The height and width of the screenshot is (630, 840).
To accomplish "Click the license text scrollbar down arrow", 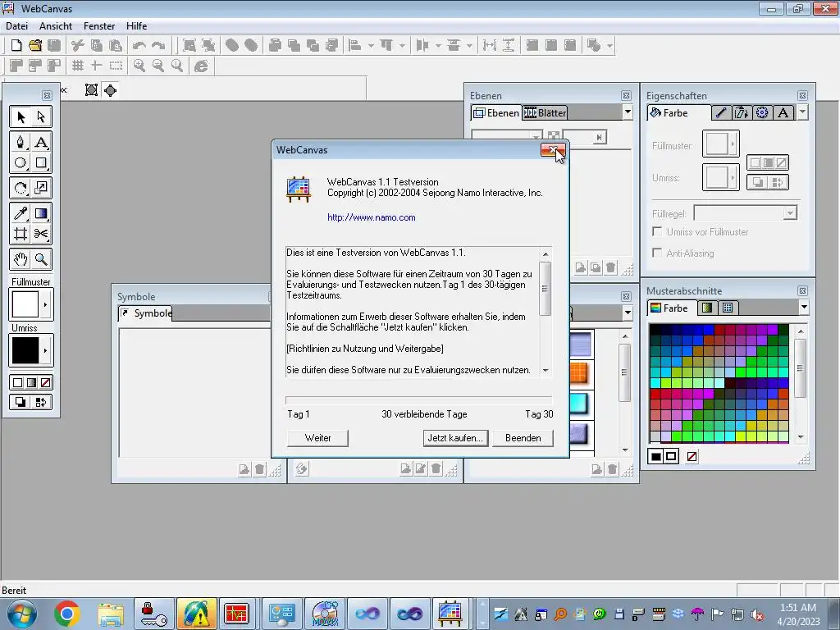I will coord(546,370).
